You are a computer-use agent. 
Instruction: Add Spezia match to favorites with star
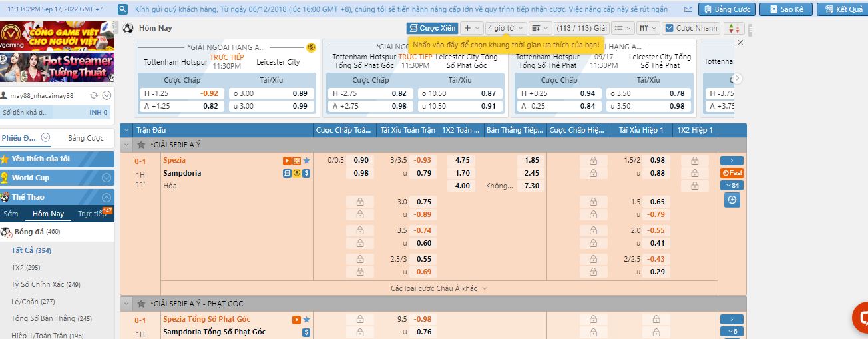pyautogui.click(x=306, y=161)
